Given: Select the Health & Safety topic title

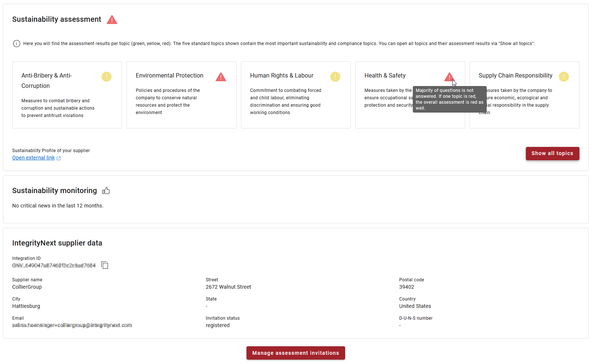Looking at the screenshot, I should tap(385, 75).
